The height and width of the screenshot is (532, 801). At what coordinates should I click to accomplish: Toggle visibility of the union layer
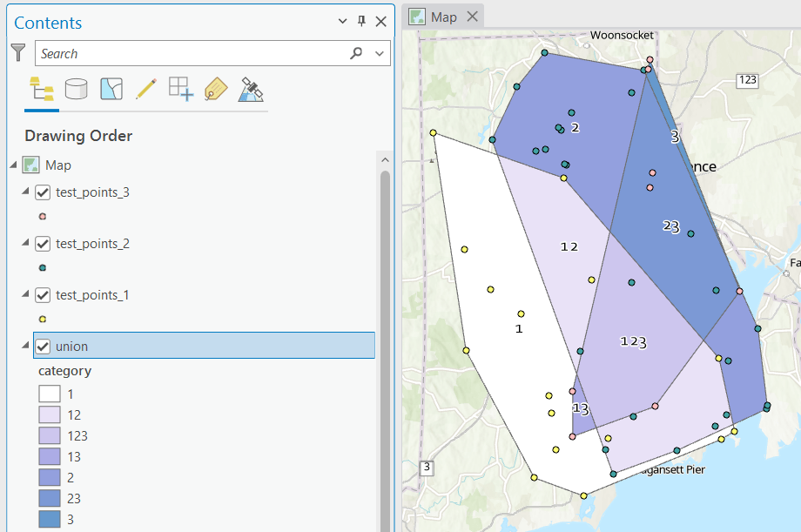point(43,347)
